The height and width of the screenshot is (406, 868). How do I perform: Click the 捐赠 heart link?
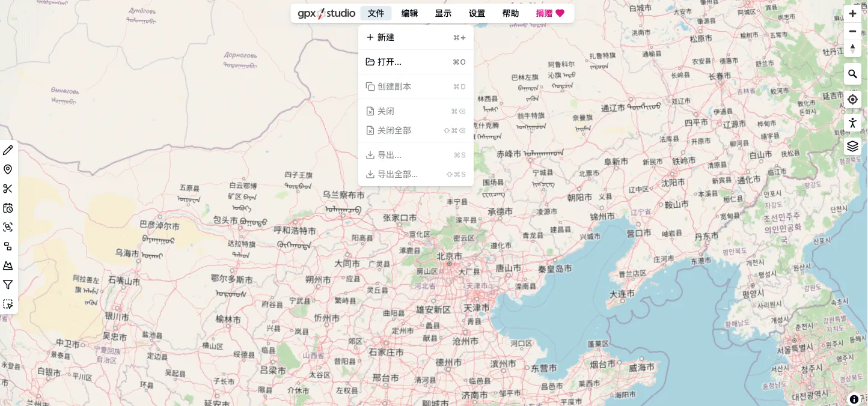(x=550, y=13)
